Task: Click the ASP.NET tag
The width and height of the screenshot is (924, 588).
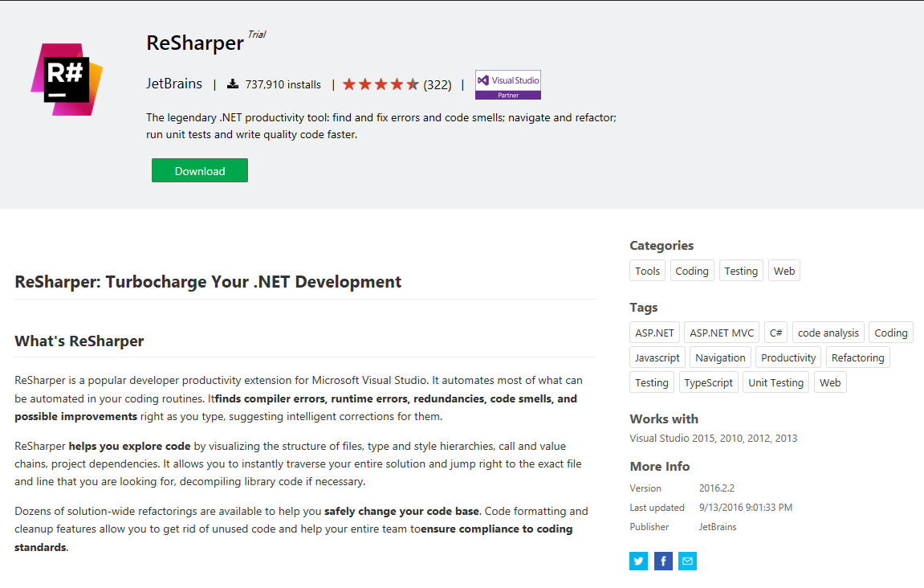Action: click(x=654, y=333)
